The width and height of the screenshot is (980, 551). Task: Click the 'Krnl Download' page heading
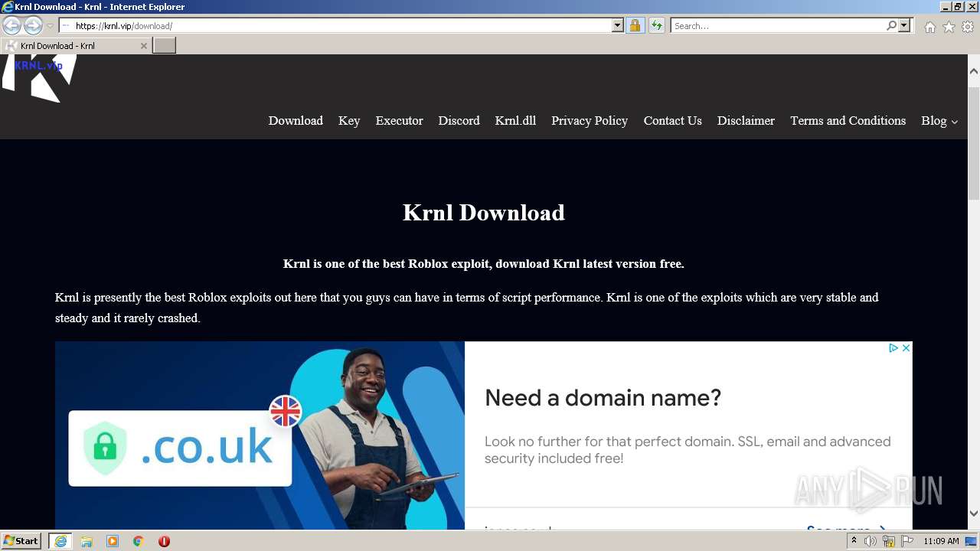484,212
